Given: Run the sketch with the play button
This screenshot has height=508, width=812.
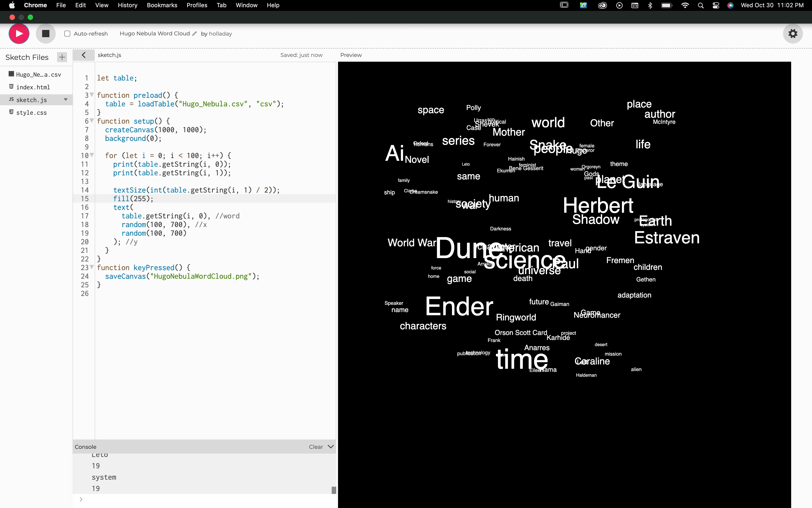Looking at the screenshot, I should (19, 34).
